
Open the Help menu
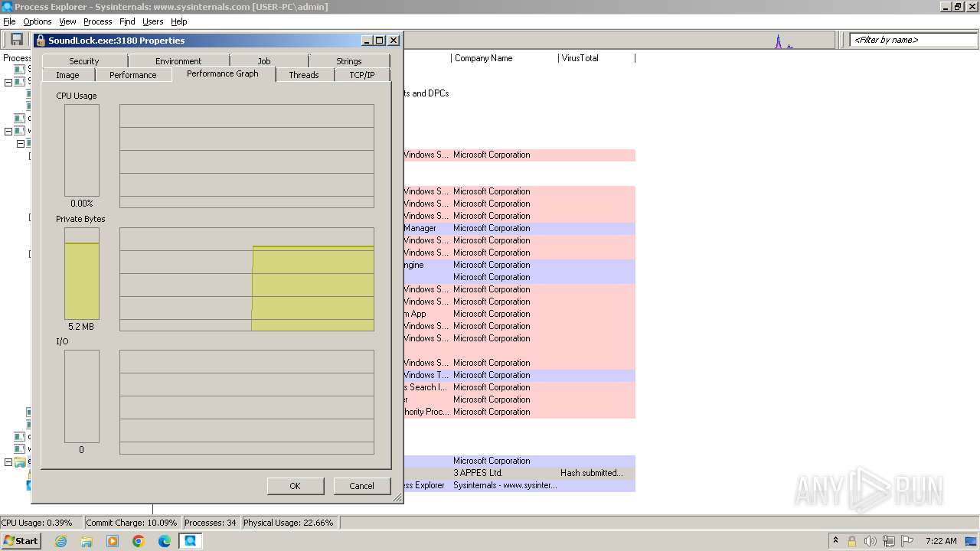(x=178, y=21)
